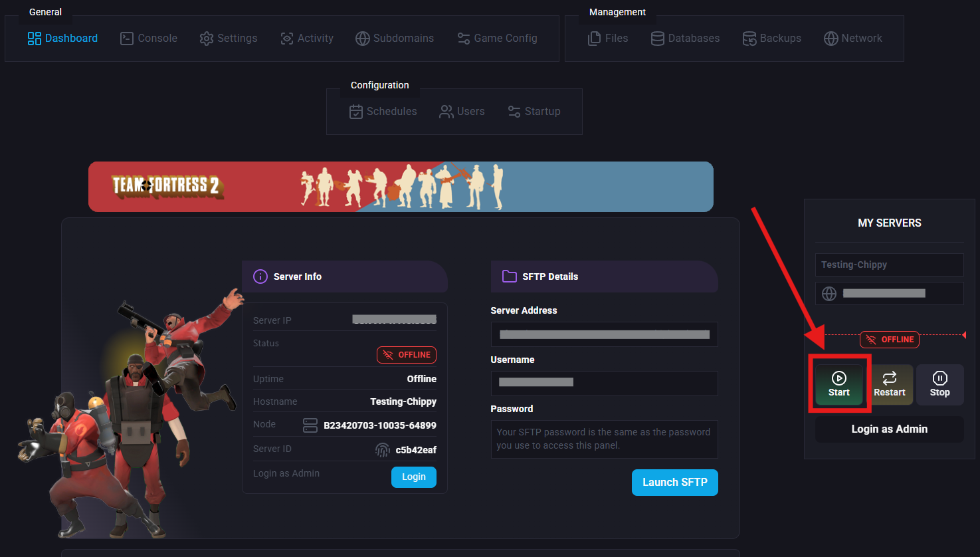Open the Users tab
The height and width of the screenshot is (557, 980).
coord(462,112)
